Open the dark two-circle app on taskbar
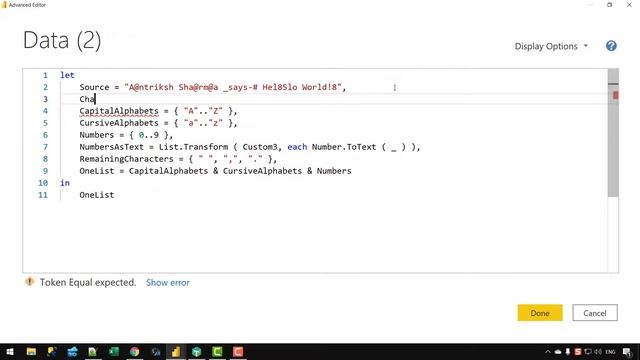Screen dimensions: 640x360 coord(156,351)
